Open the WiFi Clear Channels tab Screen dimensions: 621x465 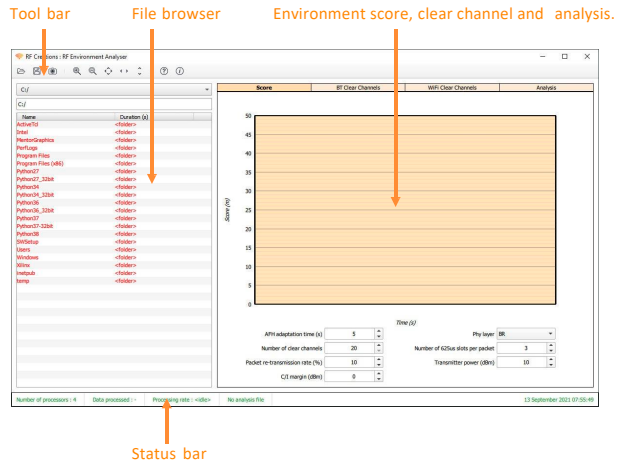[x=451, y=88]
